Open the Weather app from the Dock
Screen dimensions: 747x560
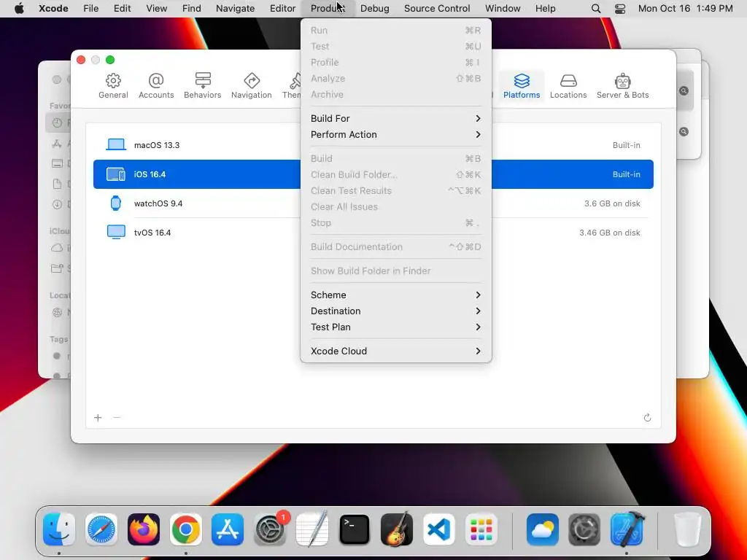543,529
